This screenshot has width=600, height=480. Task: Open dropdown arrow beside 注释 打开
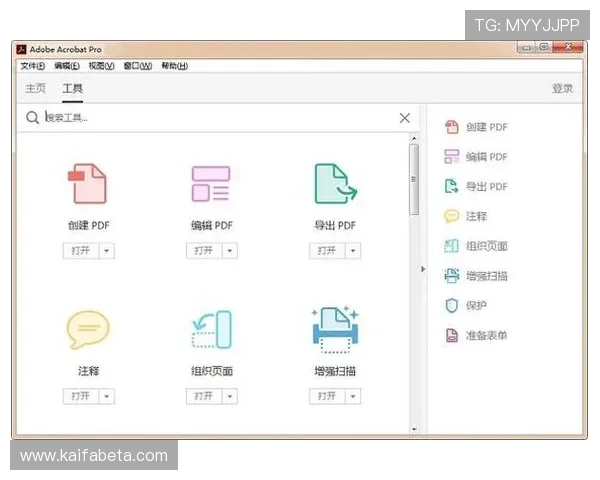[107, 397]
